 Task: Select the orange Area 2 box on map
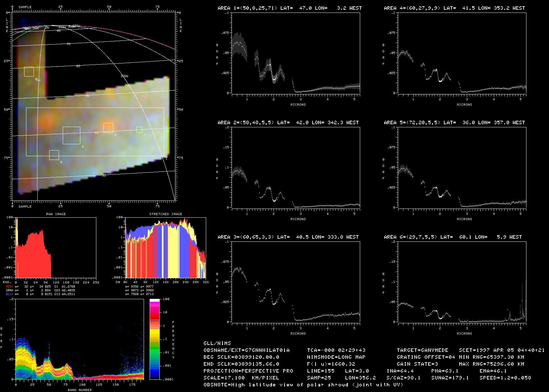pos(108,128)
